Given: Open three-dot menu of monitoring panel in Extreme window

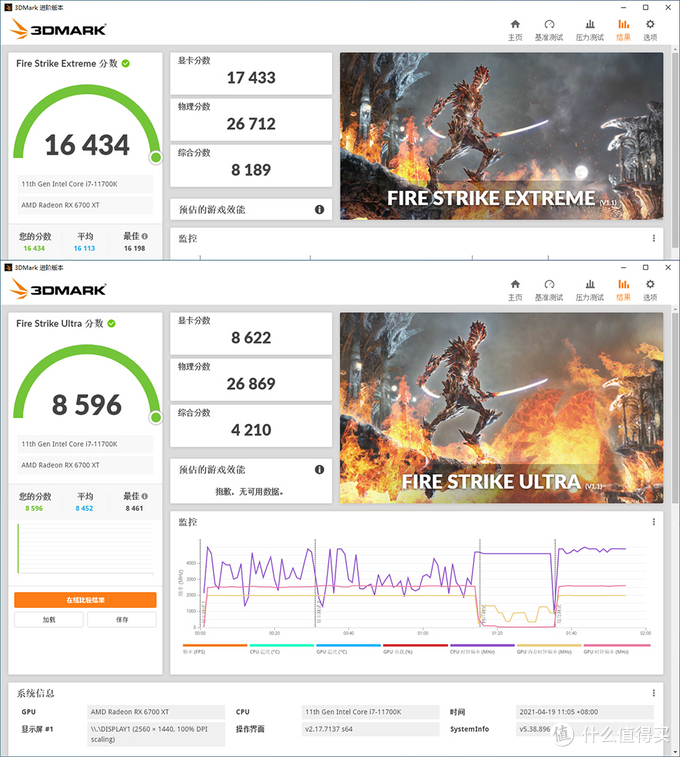Looking at the screenshot, I should pyautogui.click(x=653, y=238).
